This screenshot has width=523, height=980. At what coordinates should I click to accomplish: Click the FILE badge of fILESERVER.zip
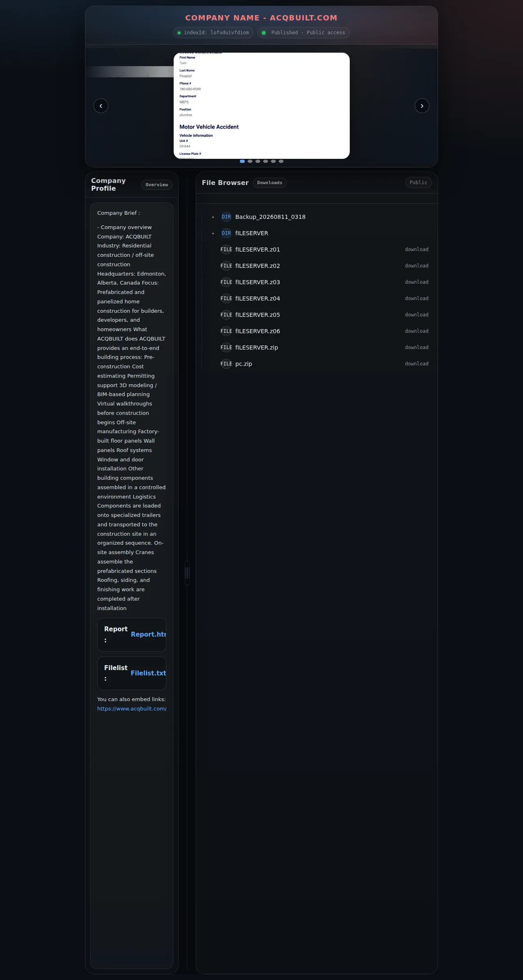coord(226,347)
